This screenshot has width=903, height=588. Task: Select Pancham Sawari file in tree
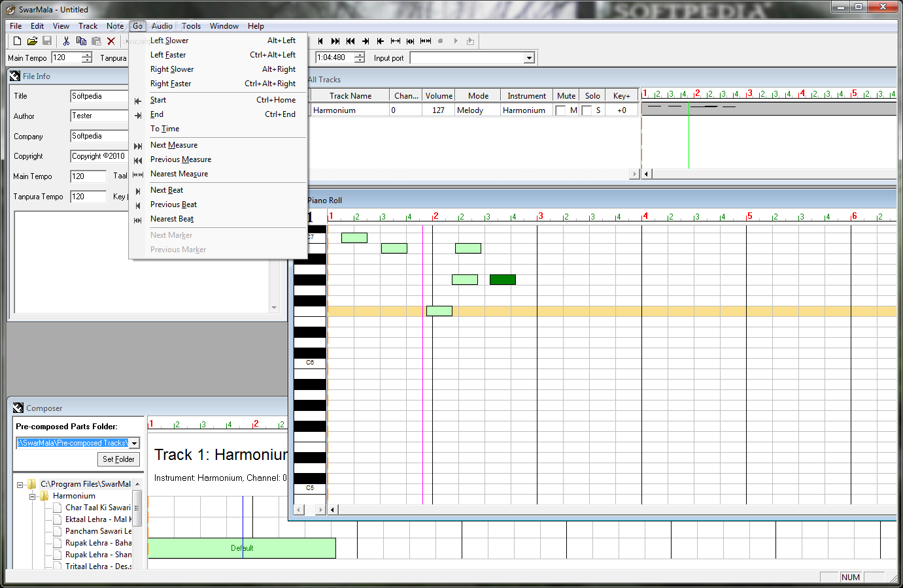98,531
